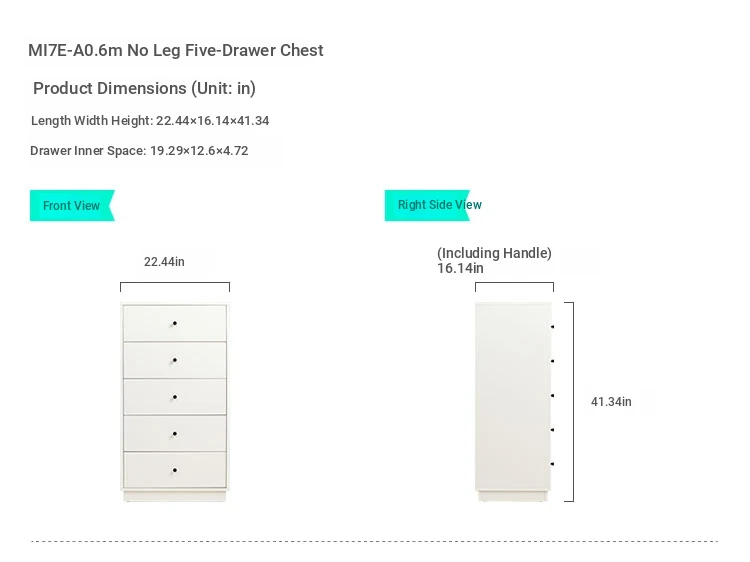Click the middle drawer knob in front view
The height and width of the screenshot is (562, 750).
tap(175, 397)
